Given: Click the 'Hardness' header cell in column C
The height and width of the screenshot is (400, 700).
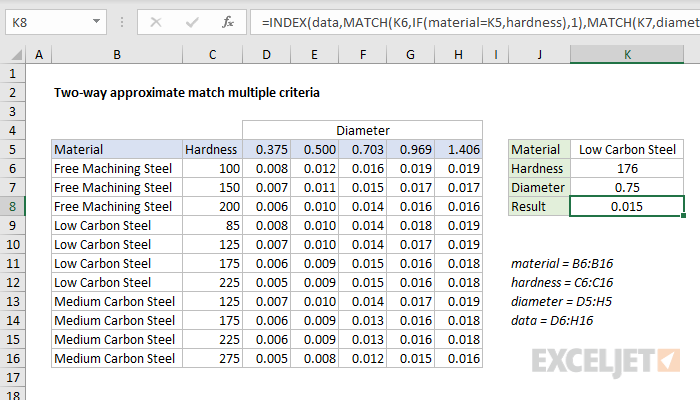Looking at the screenshot, I should (212, 150).
